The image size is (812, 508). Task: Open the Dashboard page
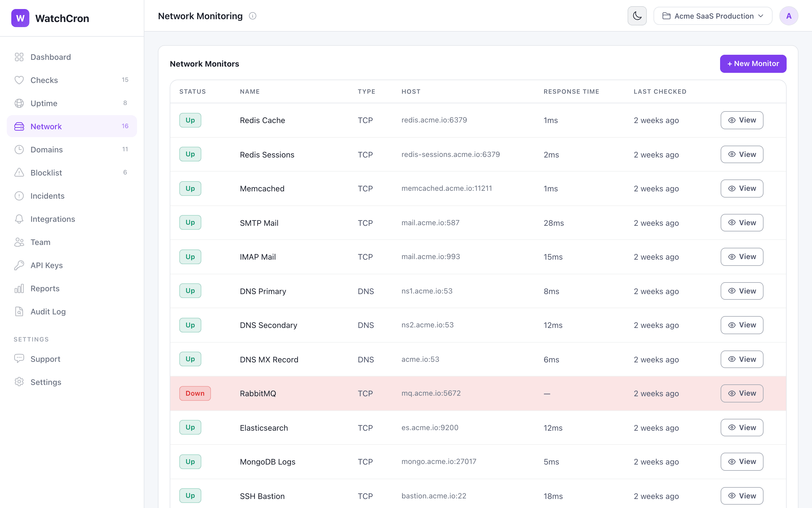pyautogui.click(x=72, y=57)
